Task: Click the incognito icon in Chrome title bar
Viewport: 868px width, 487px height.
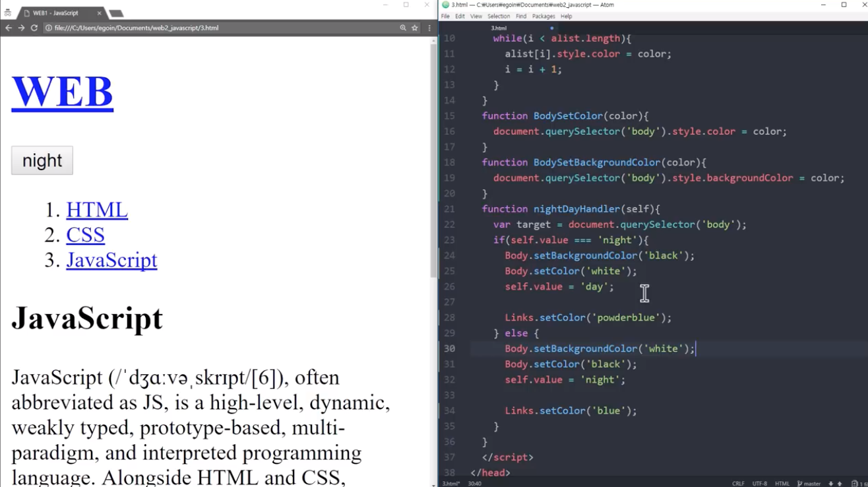Action: point(8,13)
